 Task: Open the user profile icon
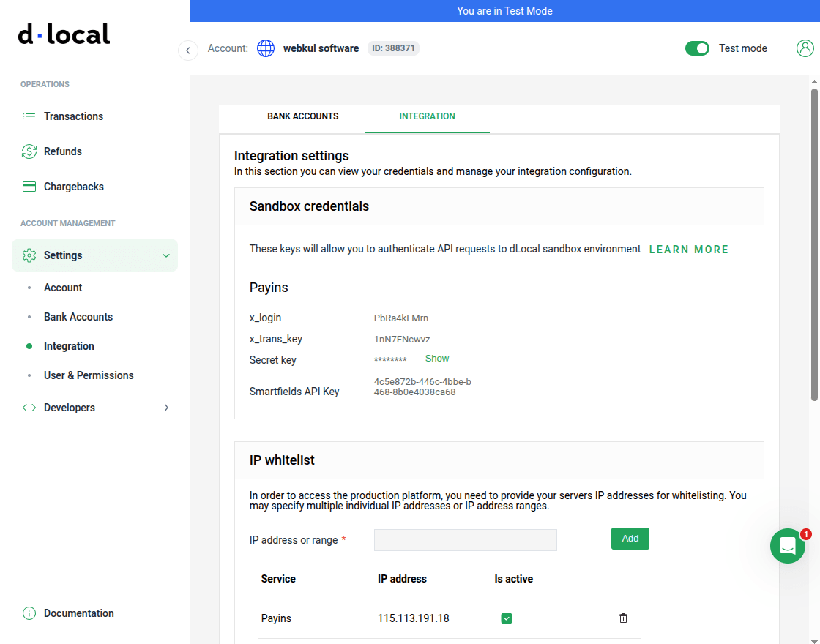(x=805, y=48)
